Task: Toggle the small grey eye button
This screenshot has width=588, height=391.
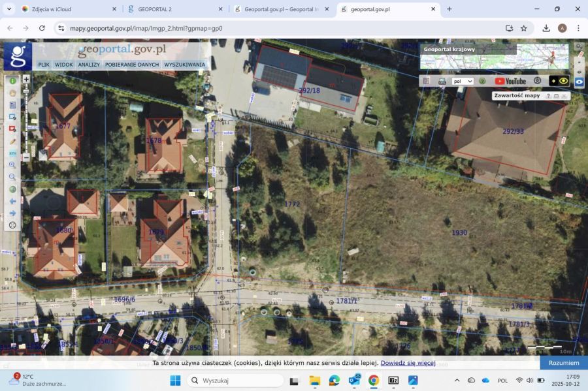Action: pos(579,72)
